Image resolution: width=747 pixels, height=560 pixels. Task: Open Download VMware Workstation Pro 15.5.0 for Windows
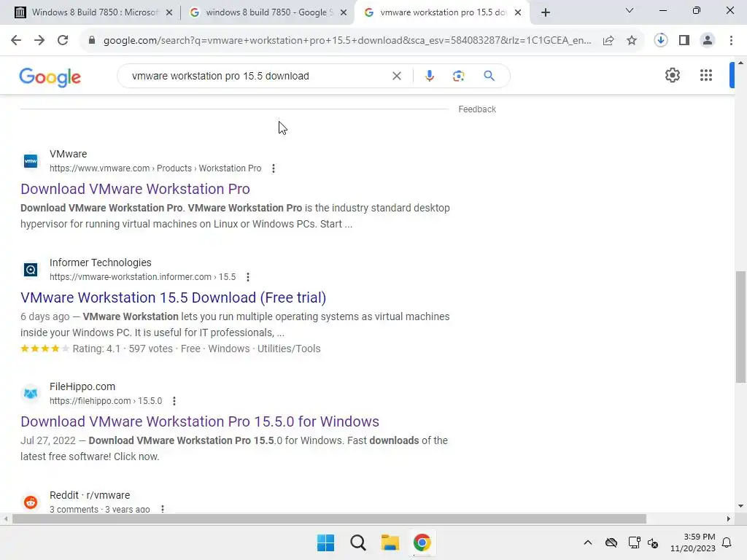pyautogui.click(x=200, y=421)
